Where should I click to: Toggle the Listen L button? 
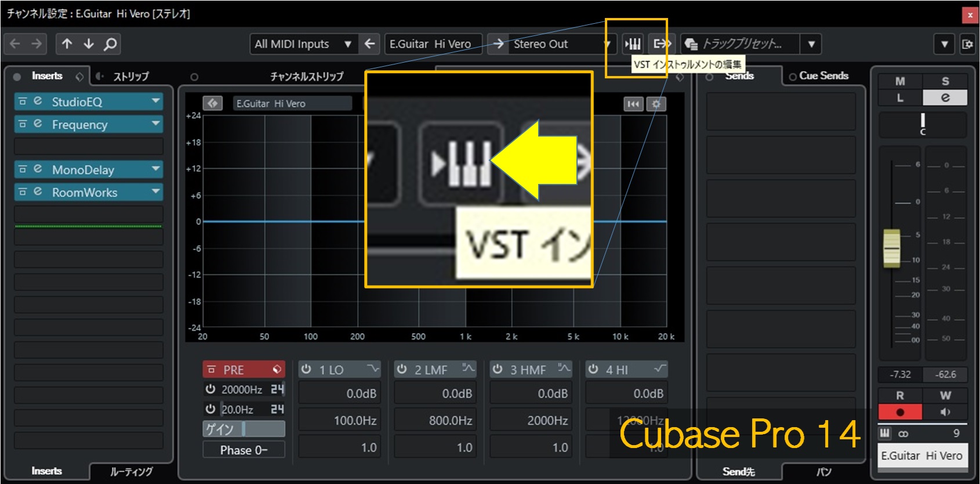[900, 97]
